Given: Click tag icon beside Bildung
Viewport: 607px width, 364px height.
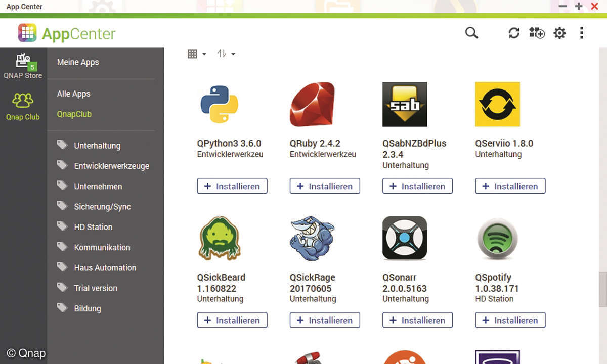Looking at the screenshot, I should [62, 308].
